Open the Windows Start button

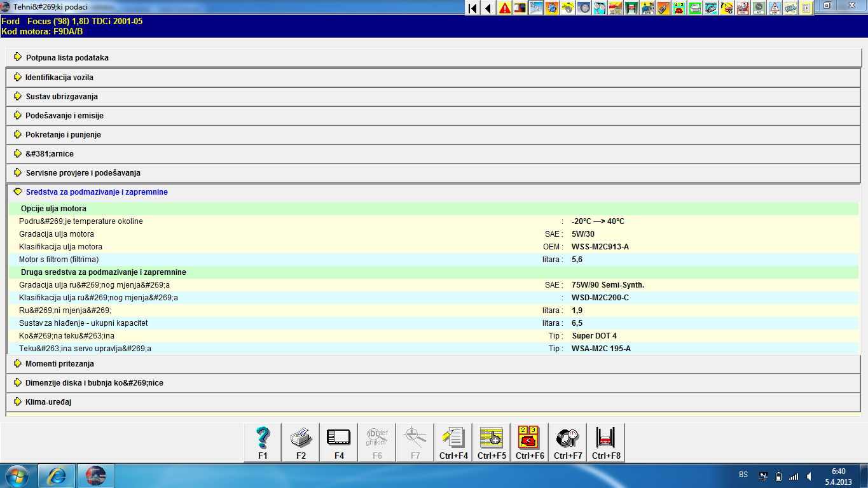17,476
